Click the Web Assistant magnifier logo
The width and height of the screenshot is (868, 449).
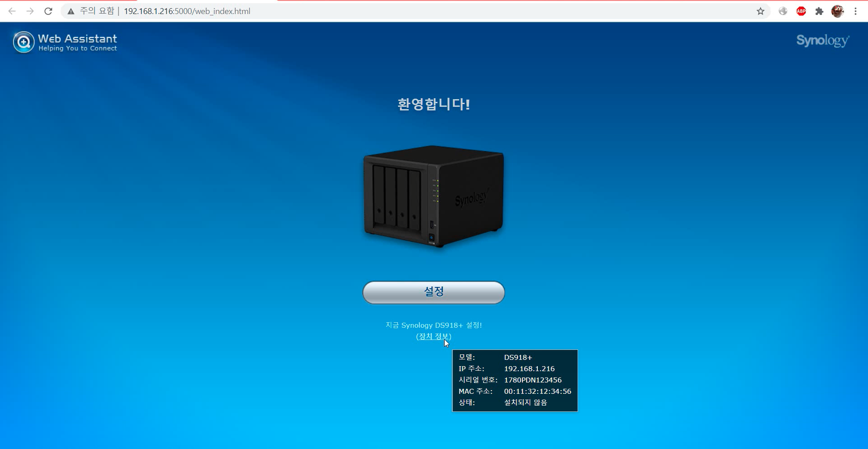tap(24, 42)
